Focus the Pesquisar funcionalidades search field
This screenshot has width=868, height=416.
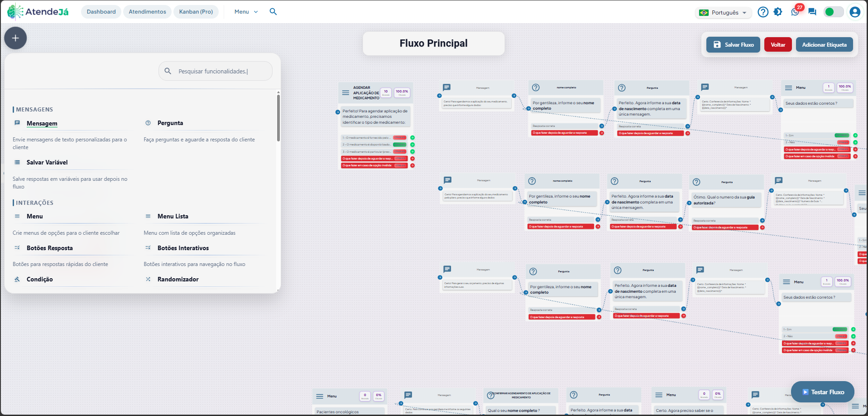pyautogui.click(x=216, y=71)
